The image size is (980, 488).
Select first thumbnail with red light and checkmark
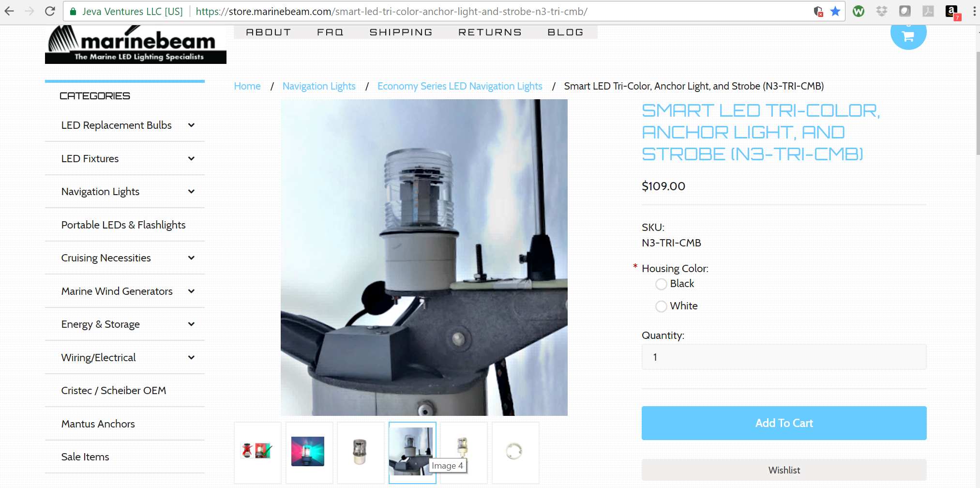pos(257,452)
